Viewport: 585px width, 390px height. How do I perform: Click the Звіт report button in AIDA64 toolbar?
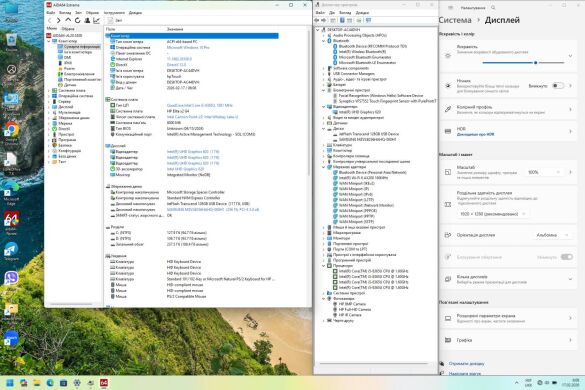[115, 21]
